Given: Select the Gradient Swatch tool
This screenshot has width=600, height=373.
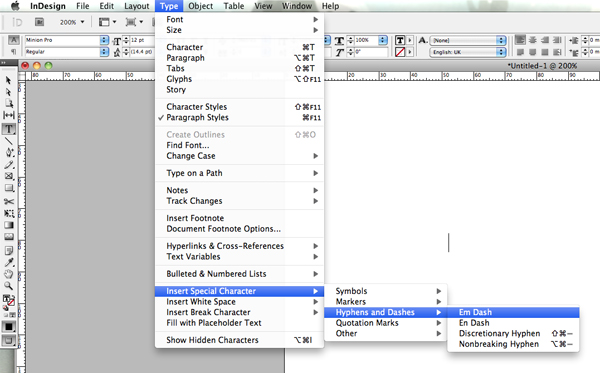Looking at the screenshot, I should point(8,225).
